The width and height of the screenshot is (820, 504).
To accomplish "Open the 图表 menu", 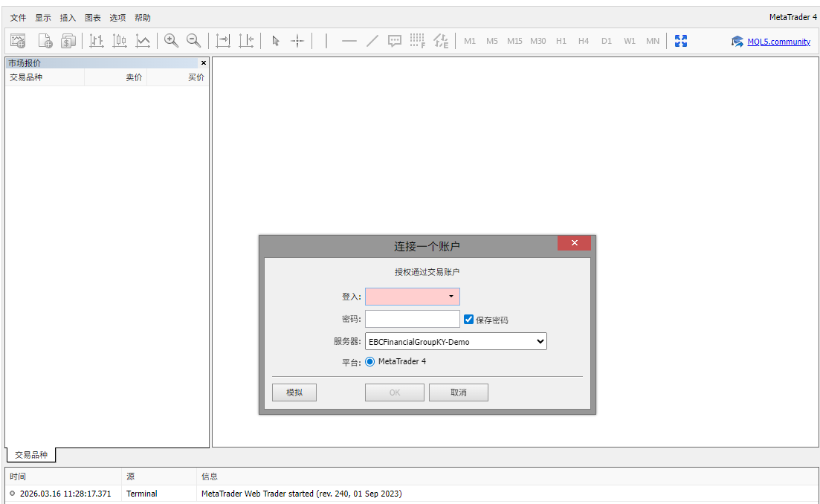I will (x=93, y=18).
